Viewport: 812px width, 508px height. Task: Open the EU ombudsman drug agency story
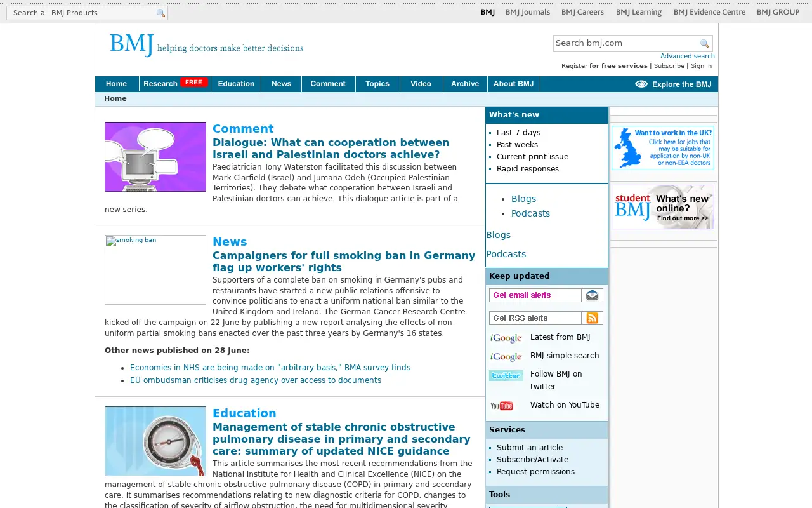pyautogui.click(x=256, y=380)
